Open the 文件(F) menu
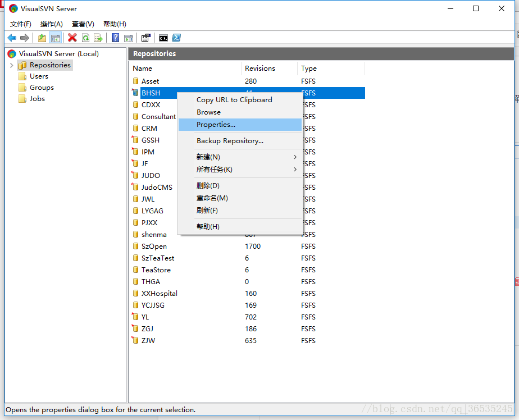519x420 pixels. (x=21, y=24)
